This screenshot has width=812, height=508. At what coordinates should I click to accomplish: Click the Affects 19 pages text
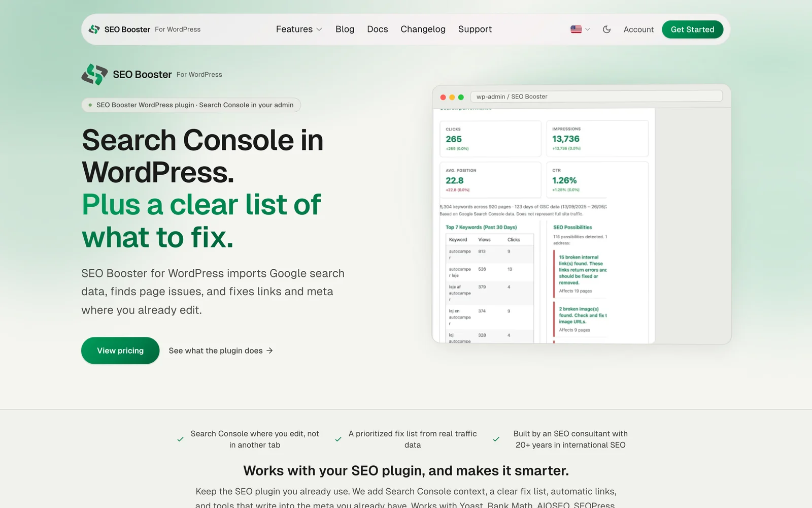pos(576,291)
